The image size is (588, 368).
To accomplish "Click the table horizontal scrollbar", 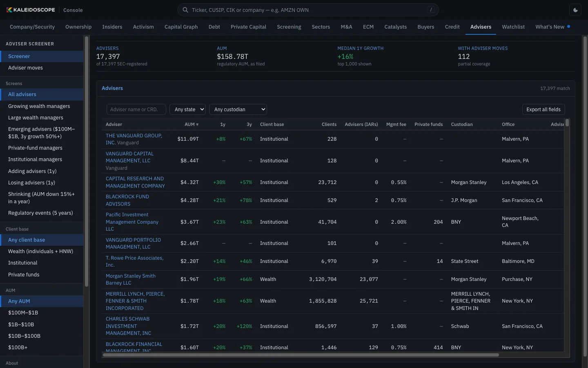I will pos(301,355).
